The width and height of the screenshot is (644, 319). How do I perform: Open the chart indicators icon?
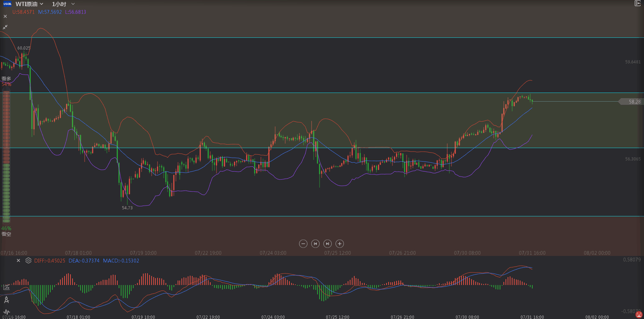[7, 287]
